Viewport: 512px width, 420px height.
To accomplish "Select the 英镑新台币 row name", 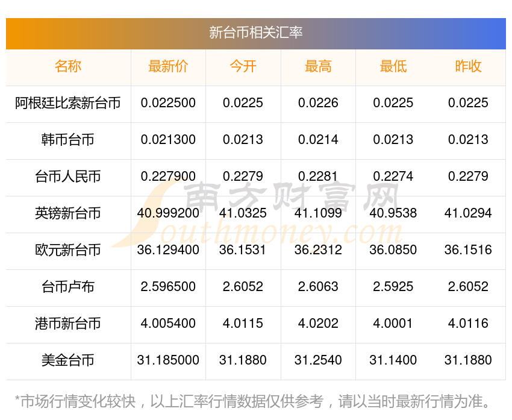I will pos(68,213).
